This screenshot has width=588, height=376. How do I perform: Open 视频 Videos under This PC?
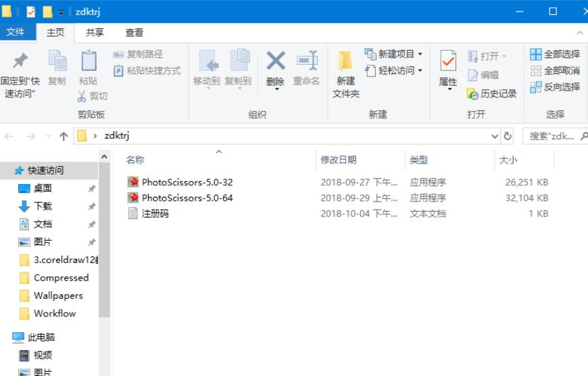pyautogui.click(x=43, y=355)
